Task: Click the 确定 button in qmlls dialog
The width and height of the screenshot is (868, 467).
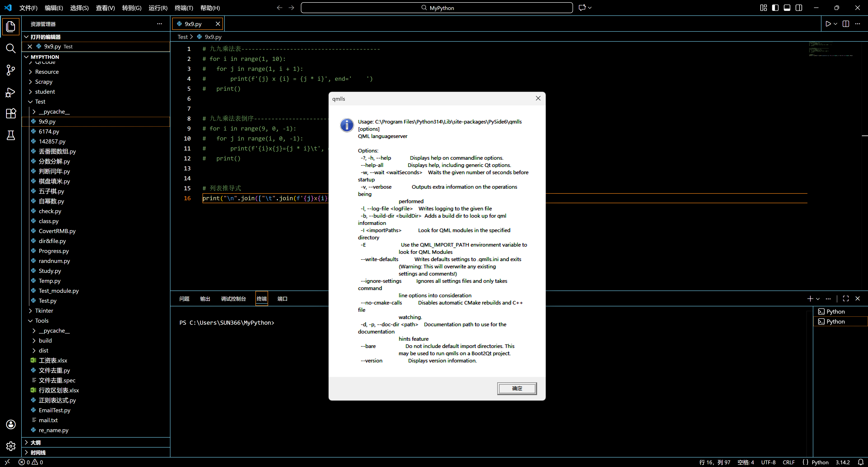Action: (517, 388)
